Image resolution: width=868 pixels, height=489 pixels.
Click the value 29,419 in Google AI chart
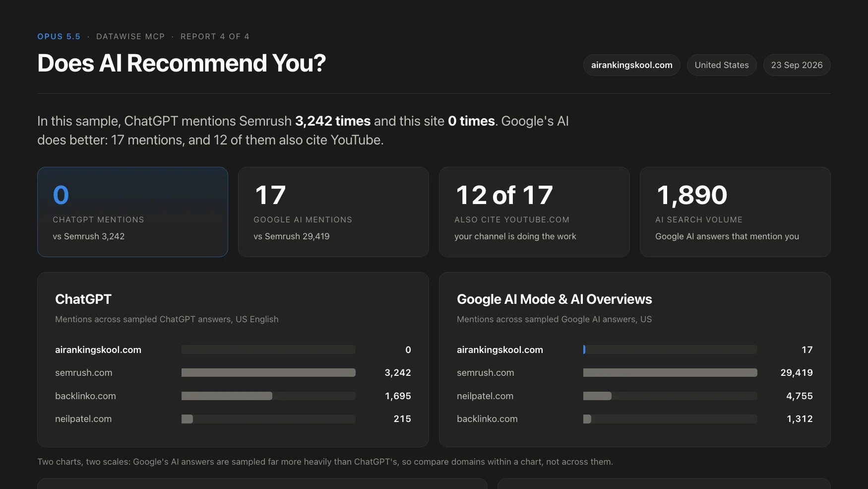coord(797,372)
